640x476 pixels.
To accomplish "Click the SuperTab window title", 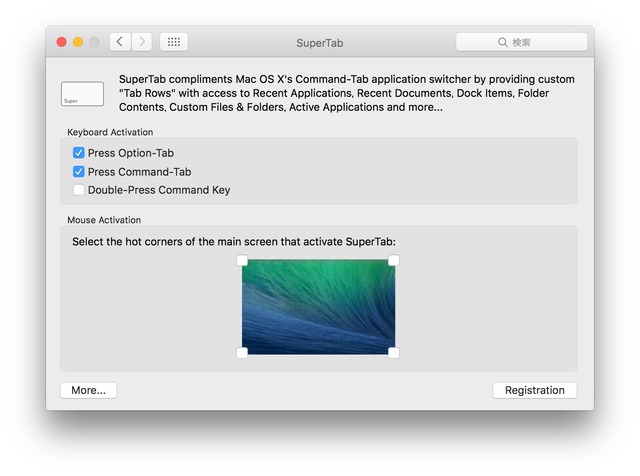I will click(320, 43).
